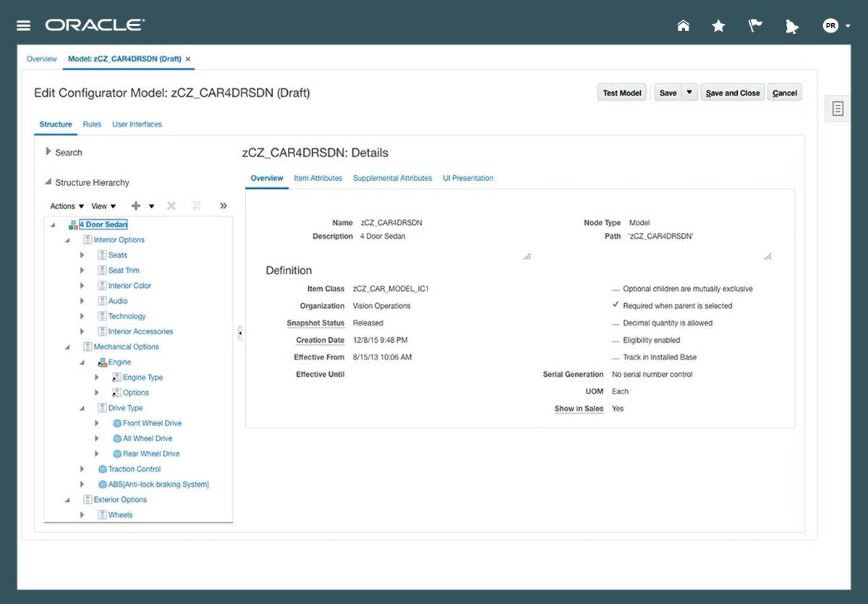The image size is (868, 604).
Task: Click the Description field resize handle
Action: coord(527,256)
